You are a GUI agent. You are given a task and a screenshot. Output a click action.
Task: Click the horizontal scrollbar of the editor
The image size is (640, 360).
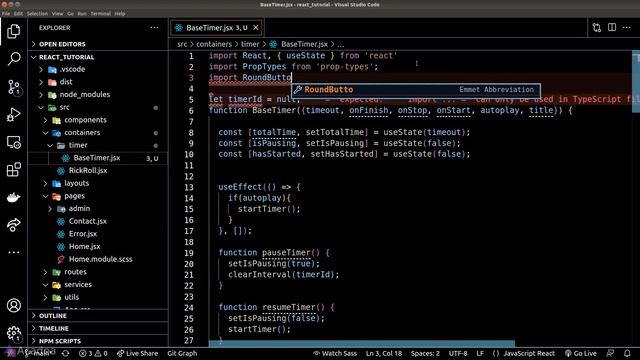(x=362, y=344)
